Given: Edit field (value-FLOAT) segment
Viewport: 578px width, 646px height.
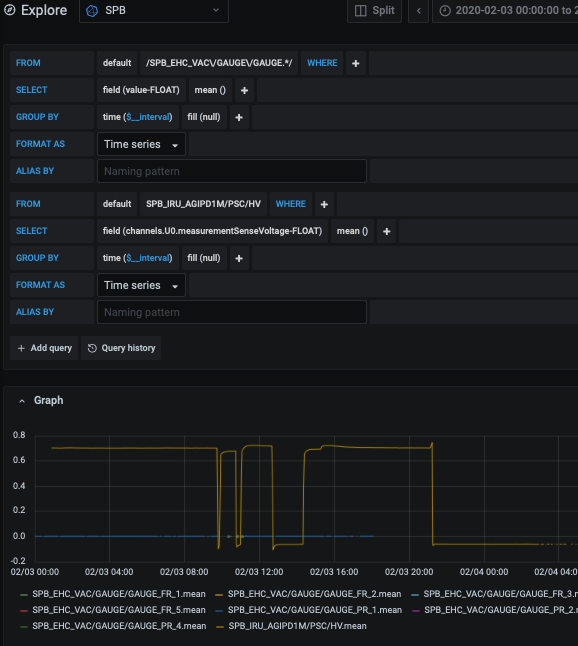Looking at the screenshot, I should pyautogui.click(x=141, y=90).
